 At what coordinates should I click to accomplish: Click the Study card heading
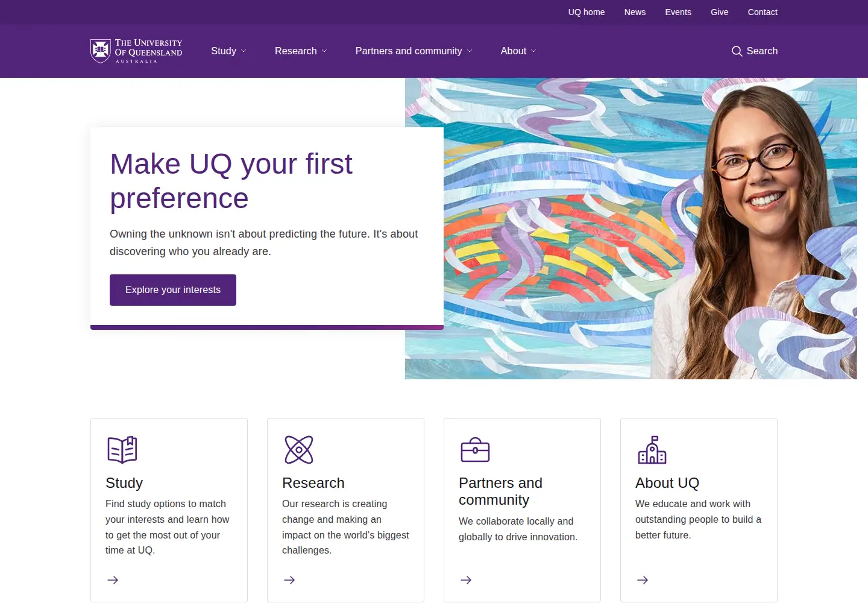[124, 483]
